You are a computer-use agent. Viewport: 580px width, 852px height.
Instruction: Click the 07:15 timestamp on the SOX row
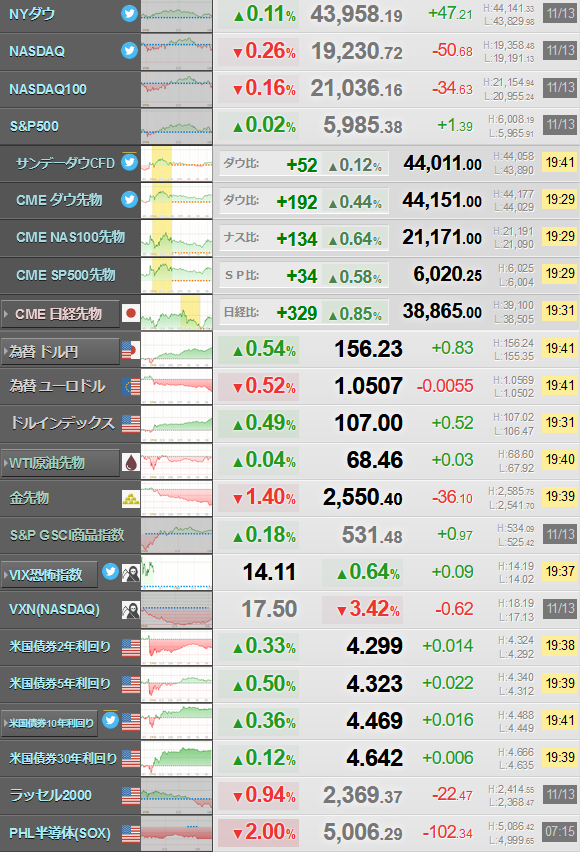[x=560, y=831]
